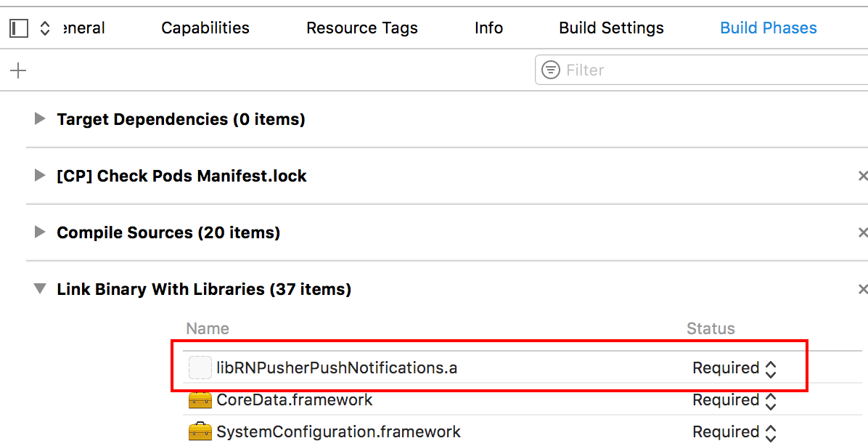Expand the Compile Sources section

tap(39, 232)
